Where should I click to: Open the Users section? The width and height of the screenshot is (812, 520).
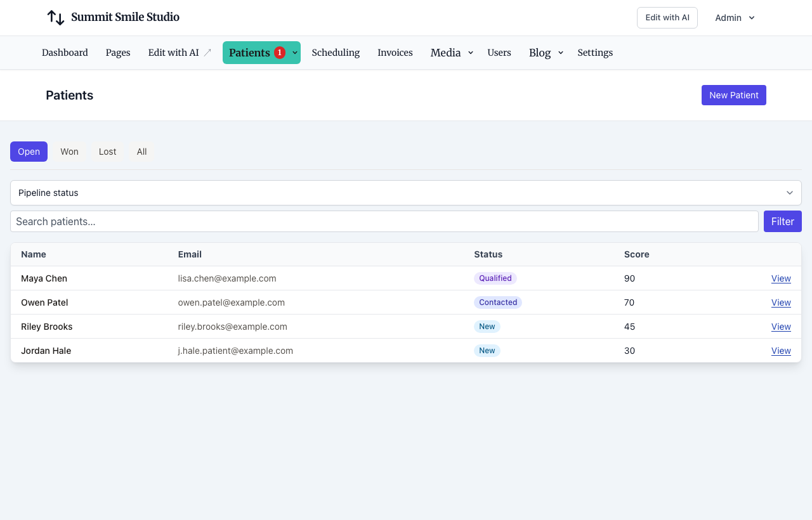coord(499,53)
